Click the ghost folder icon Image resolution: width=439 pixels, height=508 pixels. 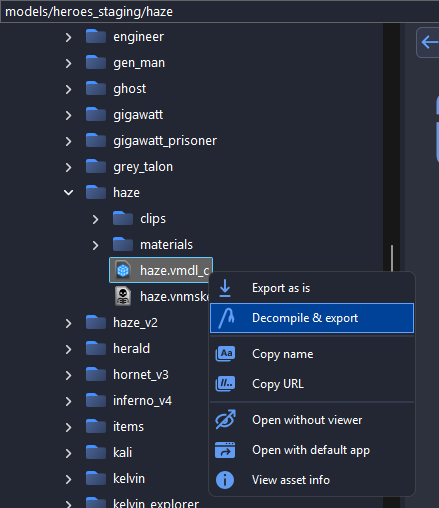click(96, 88)
